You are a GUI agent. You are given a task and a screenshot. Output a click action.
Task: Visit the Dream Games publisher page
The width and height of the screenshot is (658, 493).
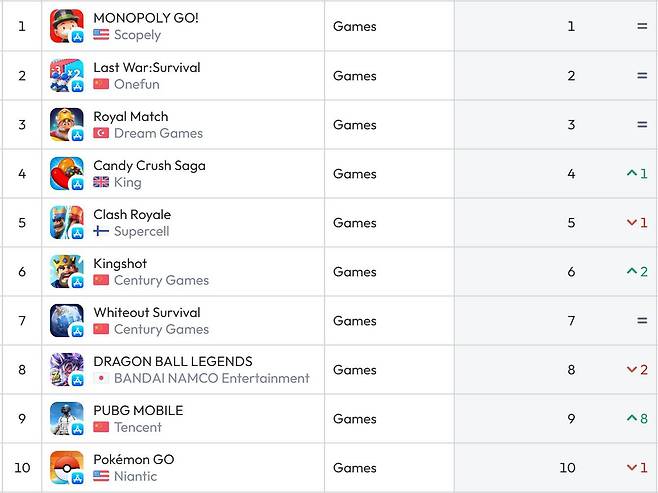[158, 133]
